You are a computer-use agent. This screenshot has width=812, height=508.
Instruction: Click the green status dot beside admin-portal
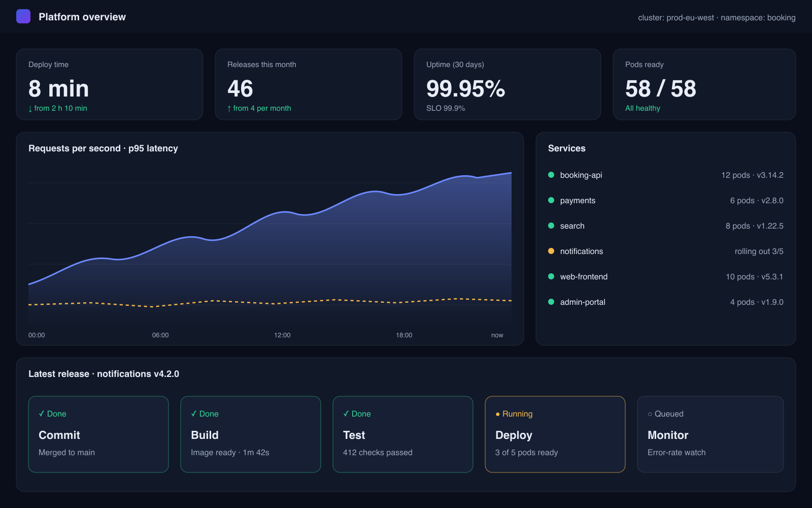tap(551, 302)
